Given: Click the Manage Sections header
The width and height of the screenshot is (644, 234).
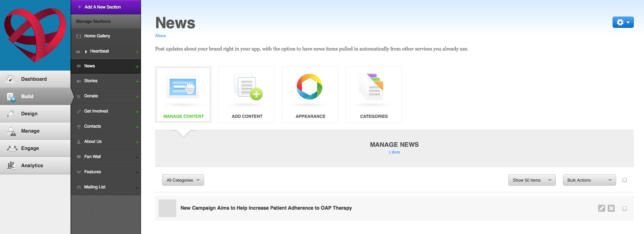Looking at the screenshot, I should coord(106,22).
